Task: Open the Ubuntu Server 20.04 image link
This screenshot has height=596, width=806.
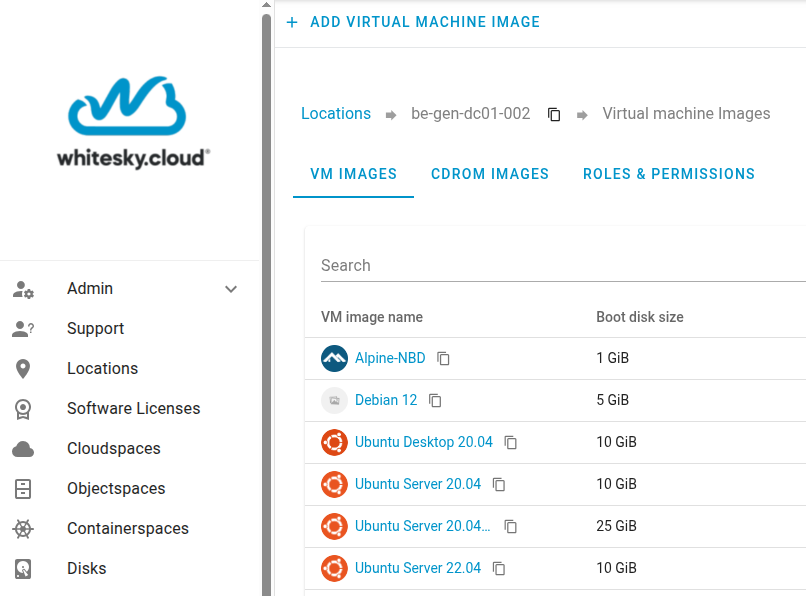Action: tap(418, 484)
